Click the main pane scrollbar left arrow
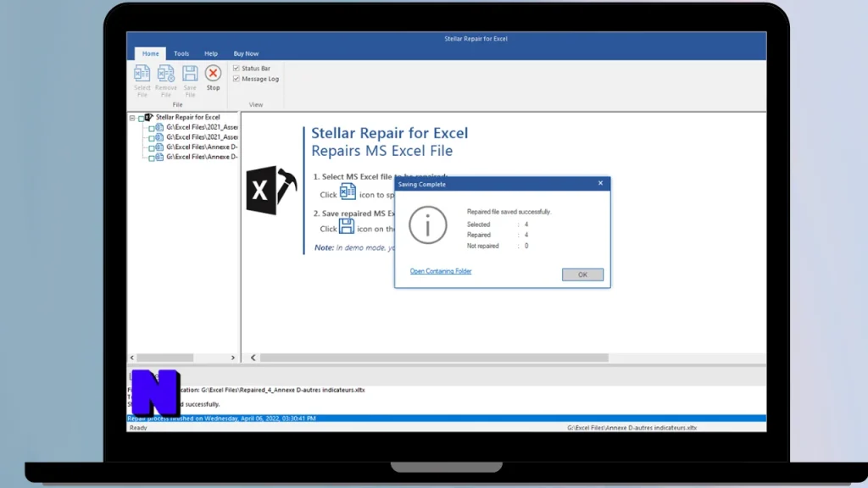This screenshot has height=488, width=868. [x=253, y=358]
